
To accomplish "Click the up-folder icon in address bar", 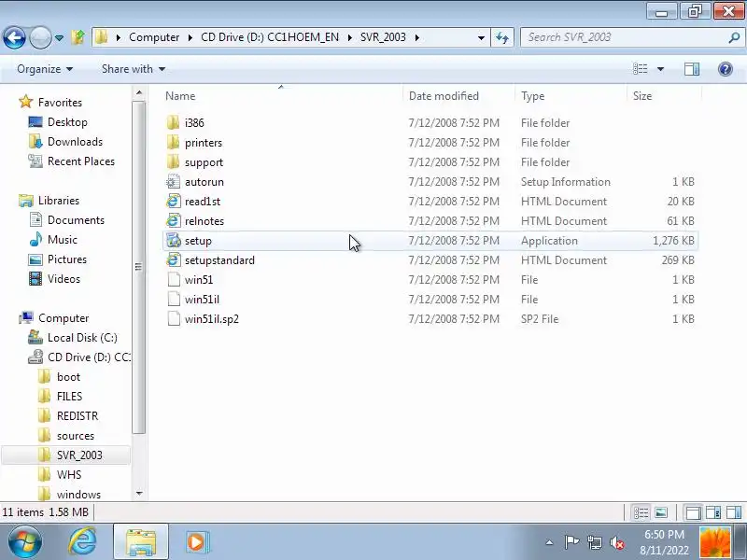I will 78,37.
